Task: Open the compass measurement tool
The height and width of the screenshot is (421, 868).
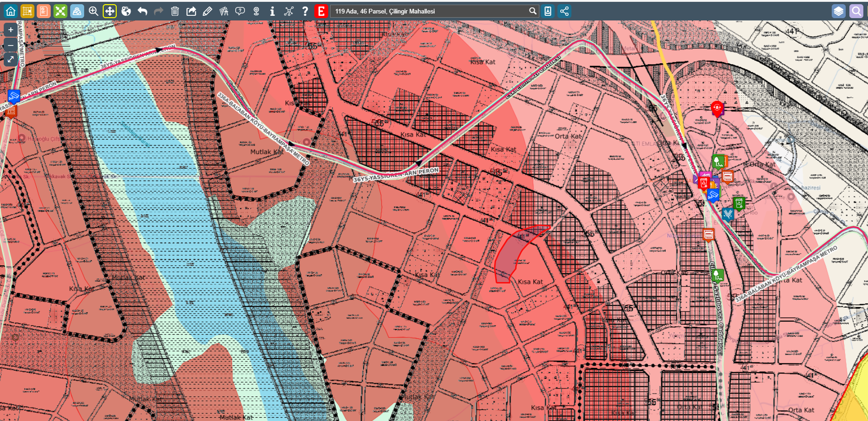Action: click(224, 11)
